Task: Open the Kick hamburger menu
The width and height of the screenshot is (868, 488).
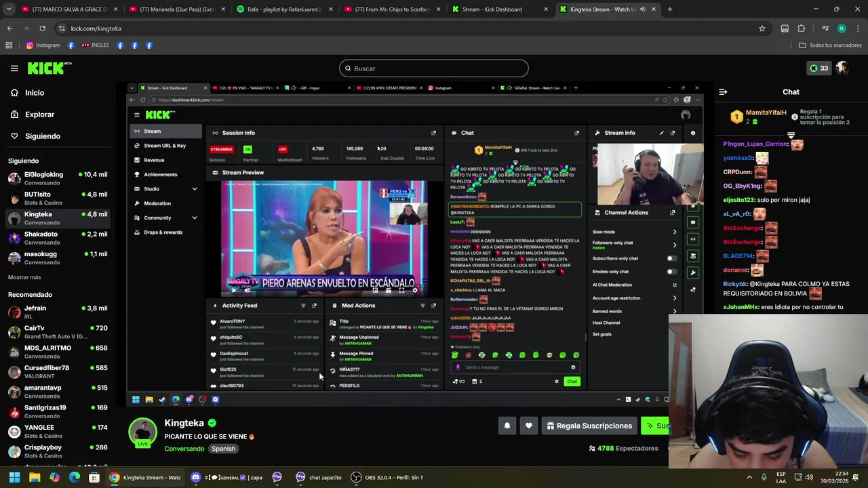Action: 14,68
